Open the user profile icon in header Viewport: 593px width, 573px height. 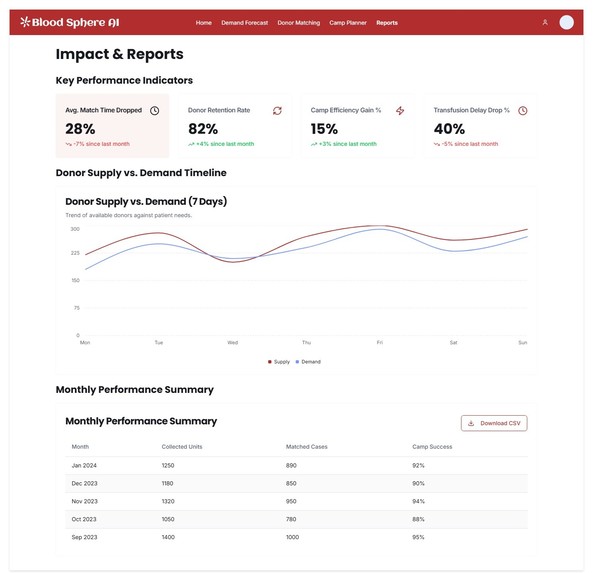click(545, 22)
